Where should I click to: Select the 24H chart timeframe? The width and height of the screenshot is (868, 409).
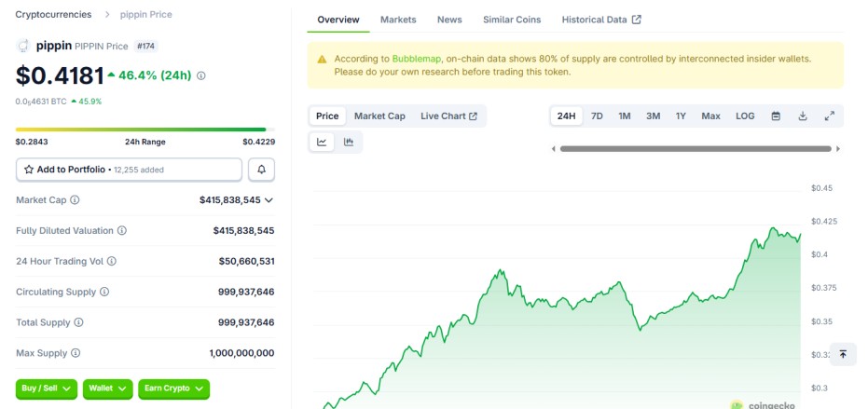pos(566,116)
